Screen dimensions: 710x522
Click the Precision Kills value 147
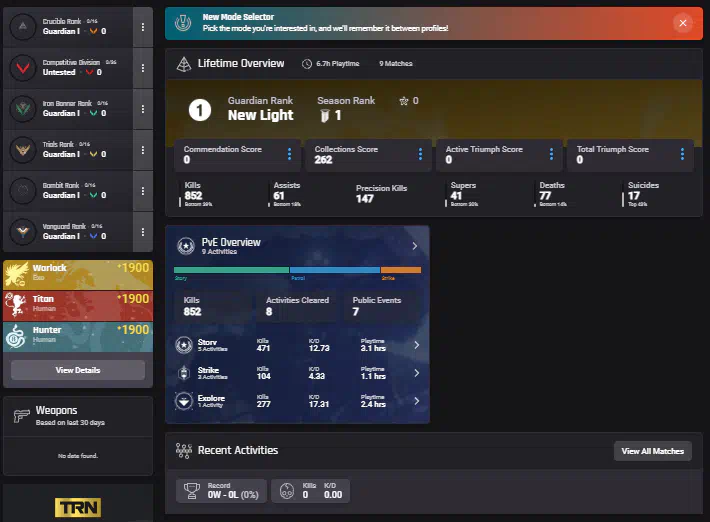click(365, 199)
